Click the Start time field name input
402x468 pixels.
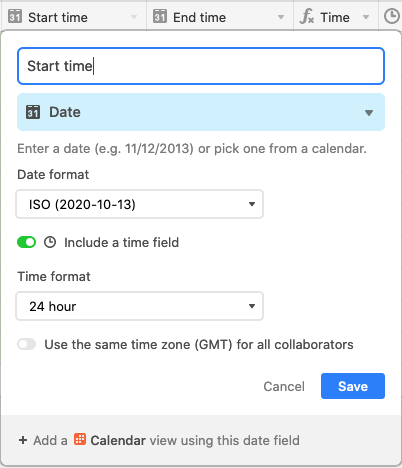(x=201, y=66)
